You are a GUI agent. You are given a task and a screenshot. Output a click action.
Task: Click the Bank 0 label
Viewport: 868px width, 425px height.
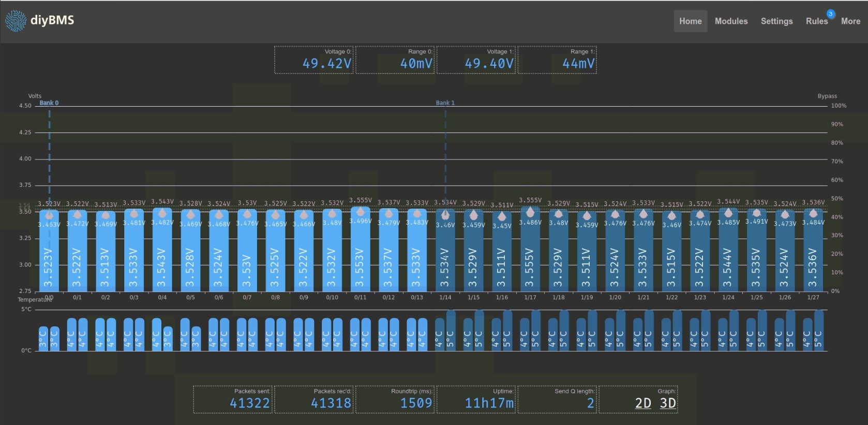click(49, 102)
